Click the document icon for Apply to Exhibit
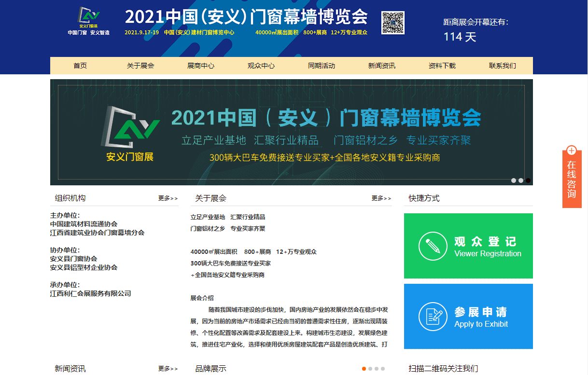 pyautogui.click(x=433, y=317)
